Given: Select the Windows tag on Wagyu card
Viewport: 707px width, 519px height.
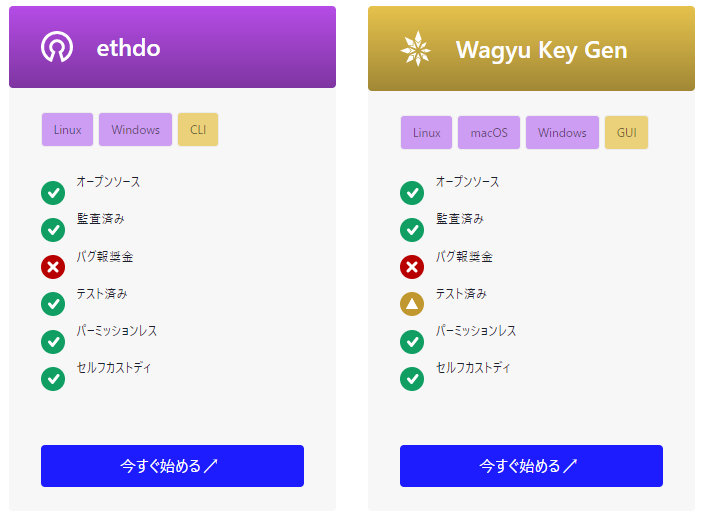Looking at the screenshot, I should coord(562,133).
